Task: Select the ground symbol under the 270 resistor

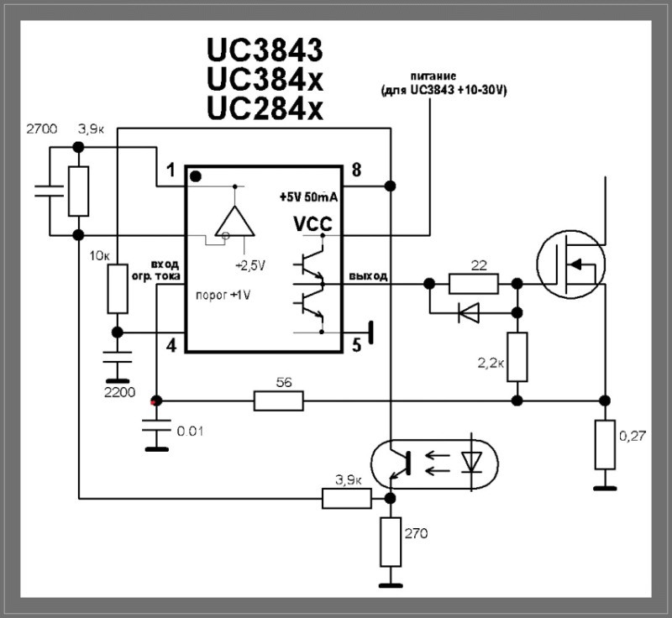Action: click(391, 585)
